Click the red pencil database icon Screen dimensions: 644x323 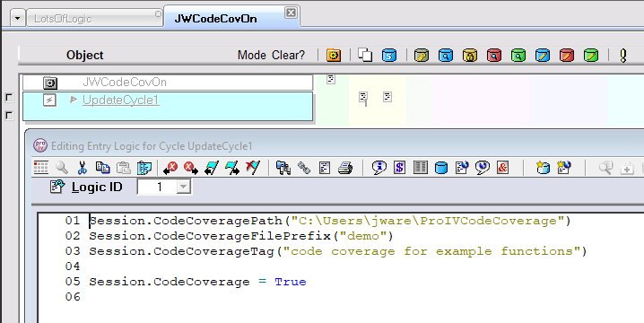click(567, 55)
